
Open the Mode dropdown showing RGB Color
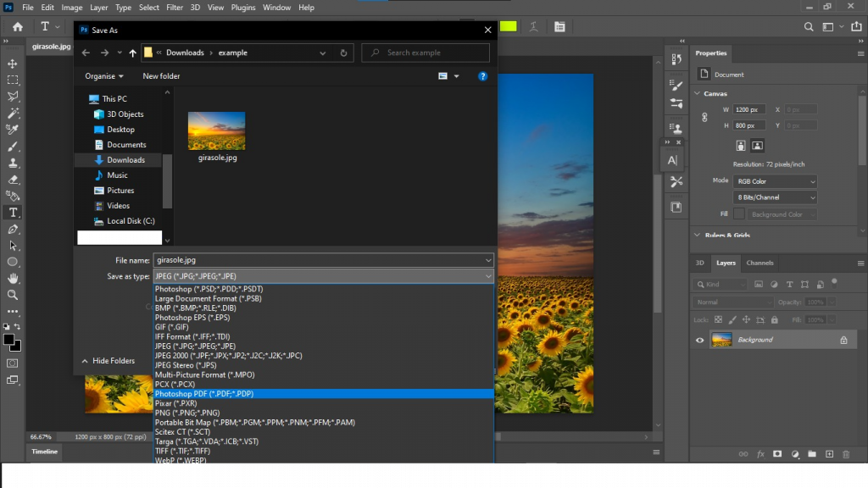[774, 181]
